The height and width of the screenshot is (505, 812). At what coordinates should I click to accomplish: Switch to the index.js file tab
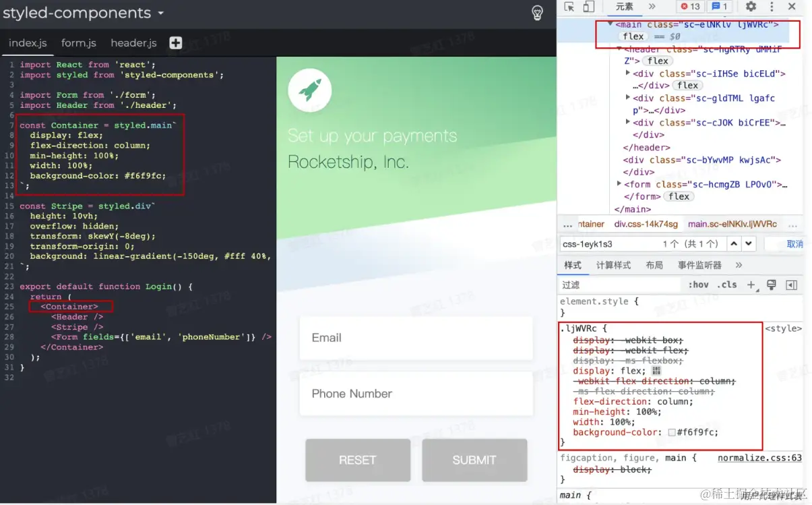coord(28,42)
